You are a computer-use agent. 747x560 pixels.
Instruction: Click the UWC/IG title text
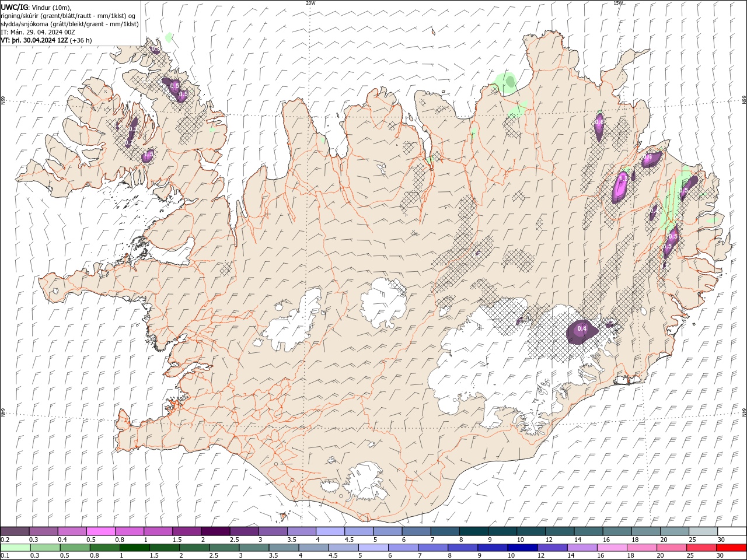point(14,7)
